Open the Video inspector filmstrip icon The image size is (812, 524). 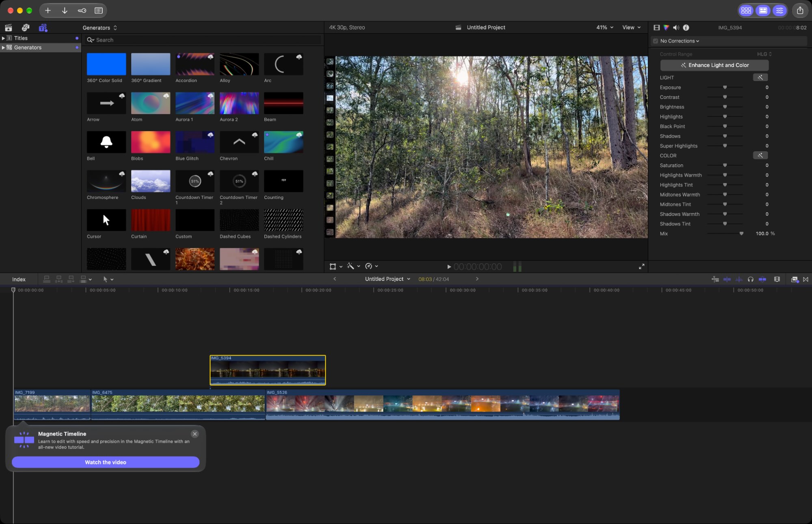tap(656, 28)
